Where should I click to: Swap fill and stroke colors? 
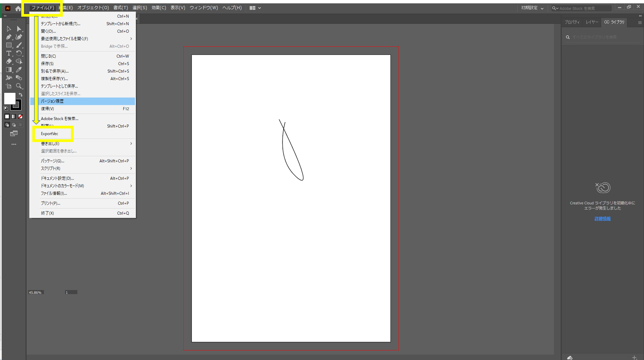point(21,95)
